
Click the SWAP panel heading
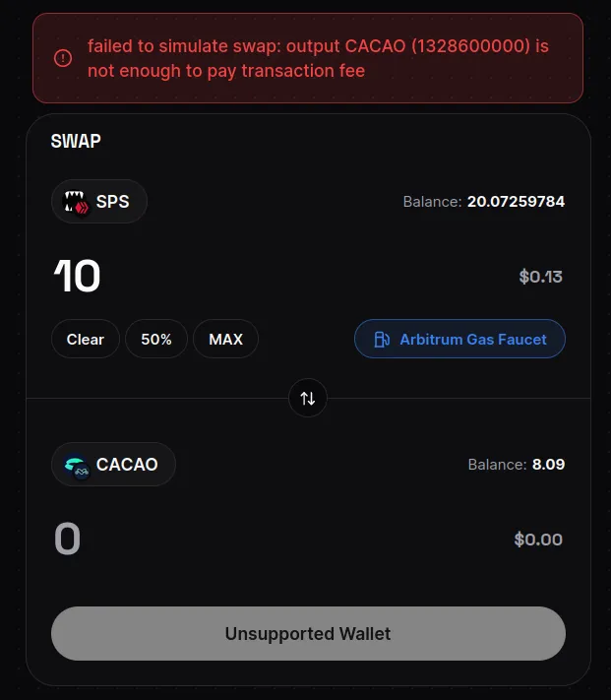click(x=76, y=141)
